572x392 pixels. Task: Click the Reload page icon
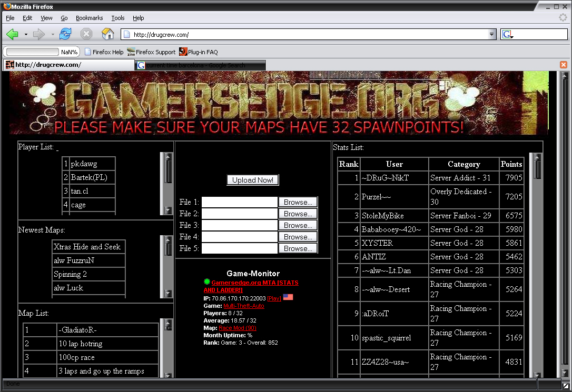tap(65, 35)
